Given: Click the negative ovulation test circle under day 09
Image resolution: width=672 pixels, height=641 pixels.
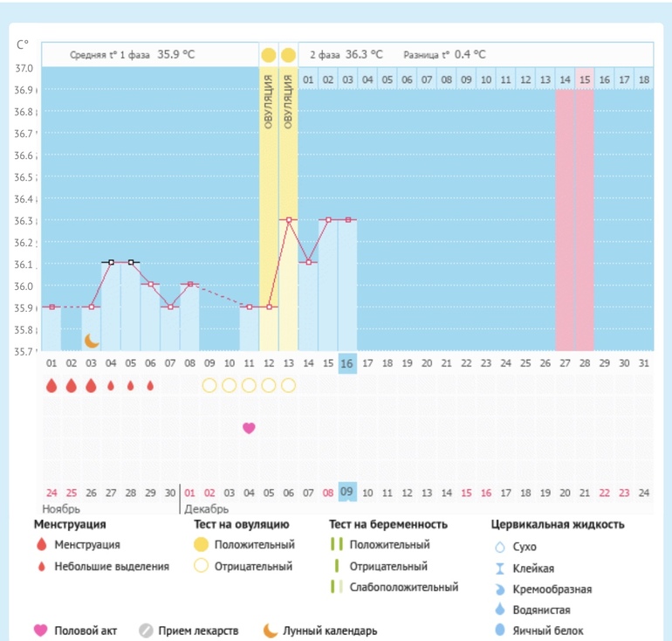Looking at the screenshot, I should tap(209, 385).
